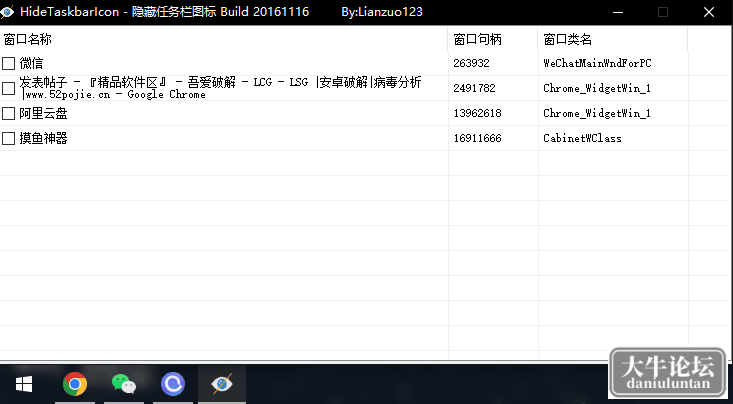
Task: Select the 微信 window name text
Action: coord(31,63)
